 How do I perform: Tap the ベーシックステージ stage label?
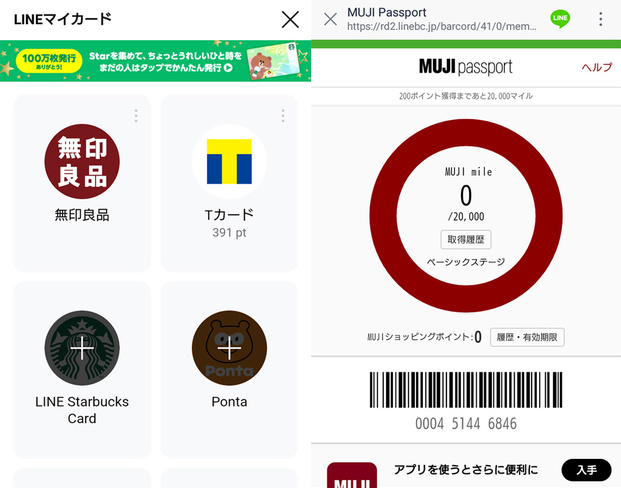tap(466, 262)
